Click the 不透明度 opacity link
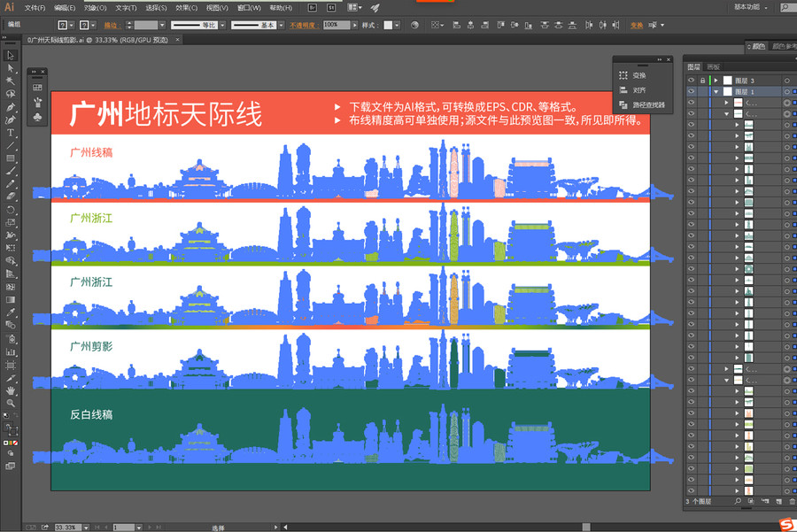Image resolution: width=797 pixels, height=532 pixels. [304, 25]
